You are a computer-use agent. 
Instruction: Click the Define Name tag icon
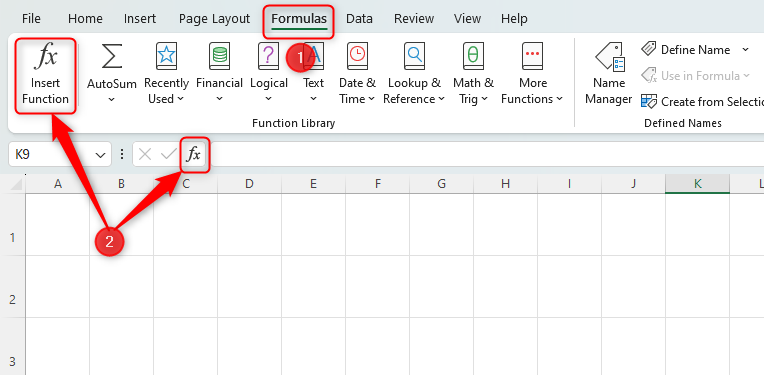pyautogui.click(x=649, y=49)
